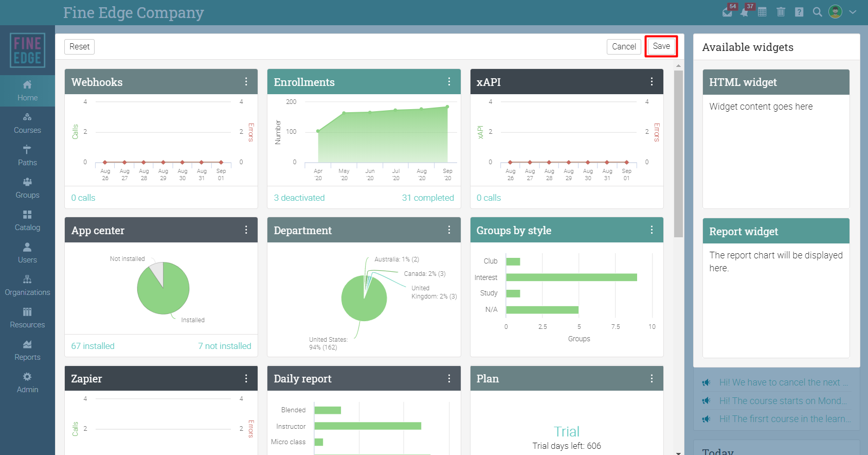Open Reports in the sidebar
868x455 pixels.
point(27,351)
